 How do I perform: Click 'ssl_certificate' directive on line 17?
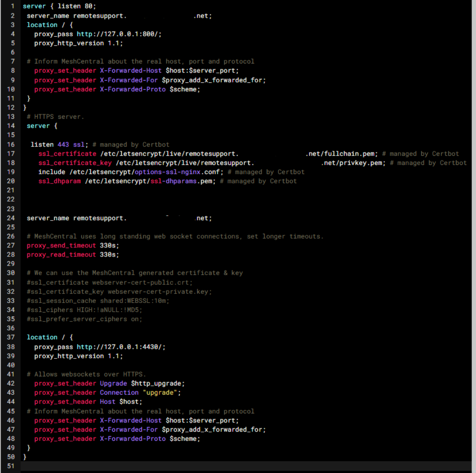pyautogui.click(x=67, y=154)
